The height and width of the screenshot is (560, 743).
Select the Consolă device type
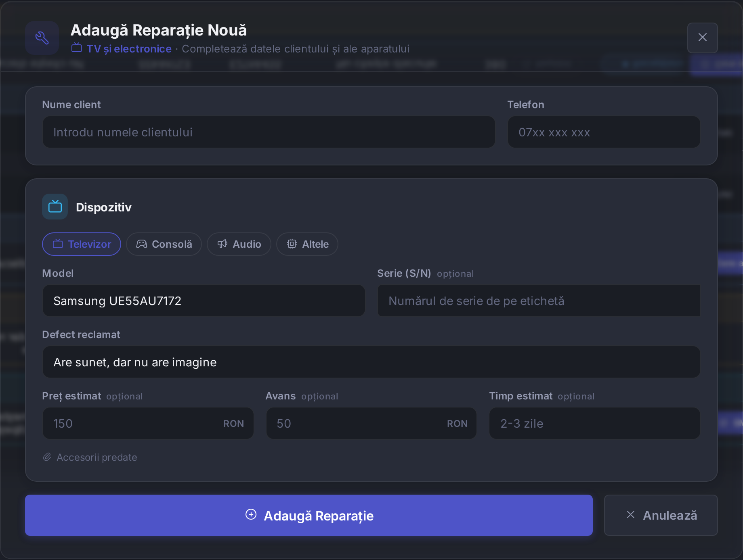164,244
